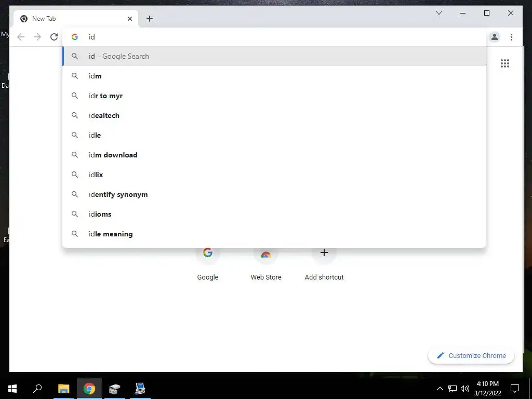Pick the 'idioms' suggestion
The image size is (532, 399).
pyautogui.click(x=274, y=214)
